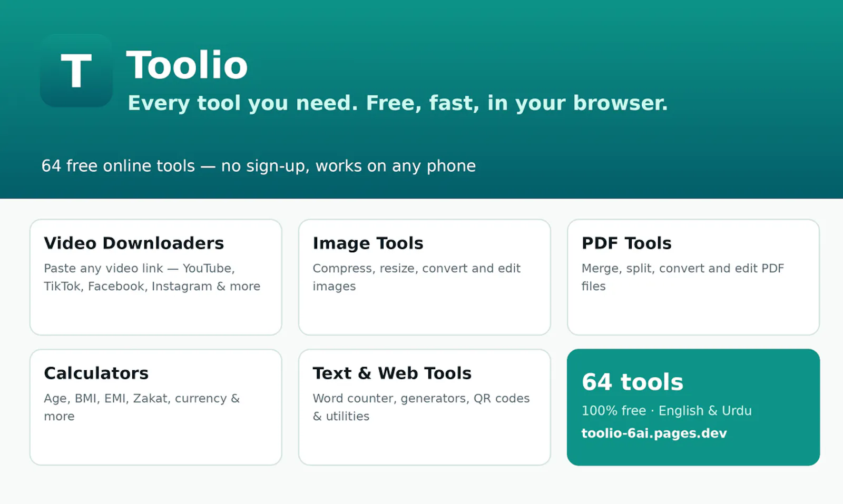843x504 pixels.
Task: Click "Word counter, generators, QR codes" description
Action: [x=421, y=407]
